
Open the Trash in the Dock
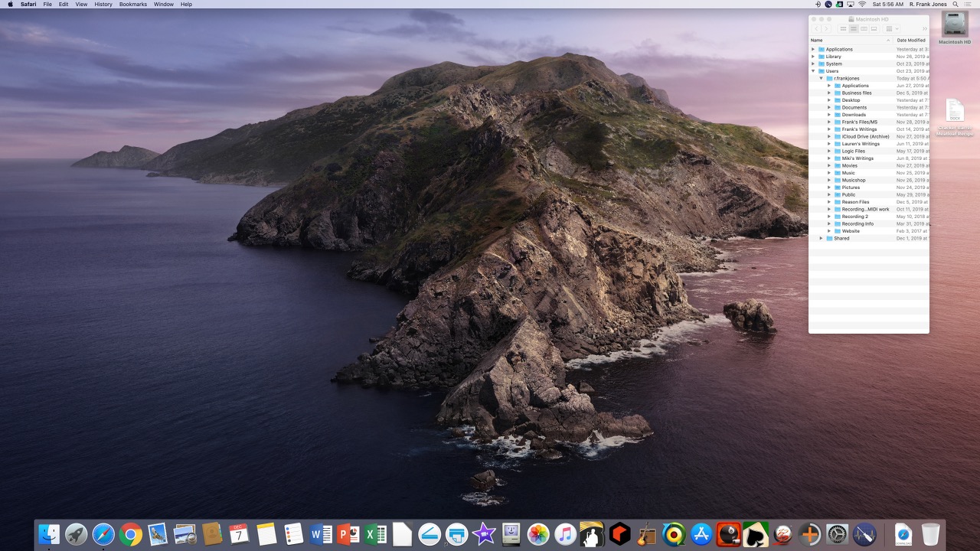pyautogui.click(x=930, y=533)
